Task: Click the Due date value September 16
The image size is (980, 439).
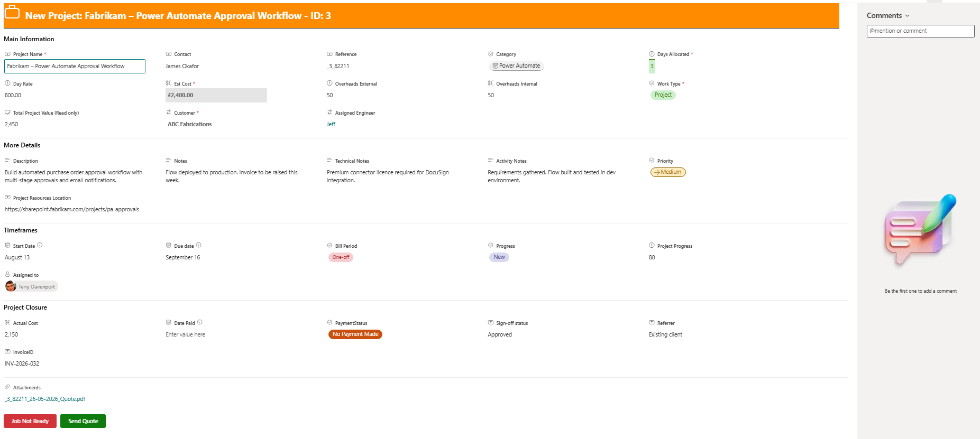Action: pos(183,257)
